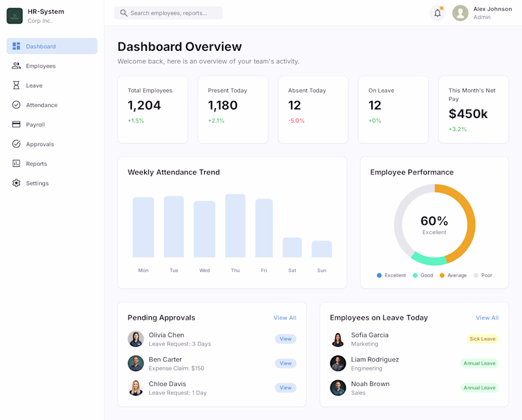Click Ben Carter's avatar photo
The height and width of the screenshot is (420, 522).
[x=136, y=363]
